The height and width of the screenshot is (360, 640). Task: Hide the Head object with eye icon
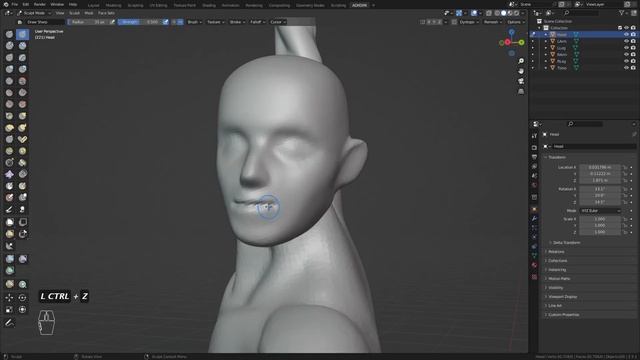tap(626, 35)
